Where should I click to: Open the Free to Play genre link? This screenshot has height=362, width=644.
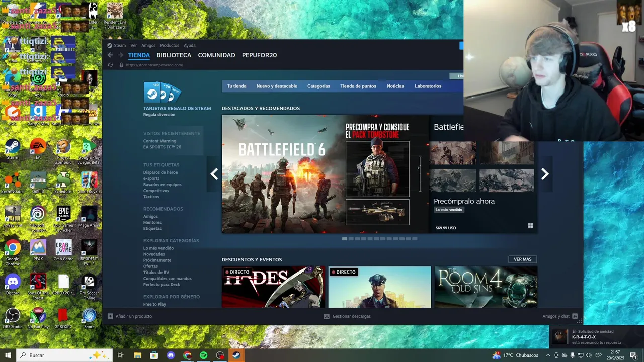pyautogui.click(x=154, y=304)
